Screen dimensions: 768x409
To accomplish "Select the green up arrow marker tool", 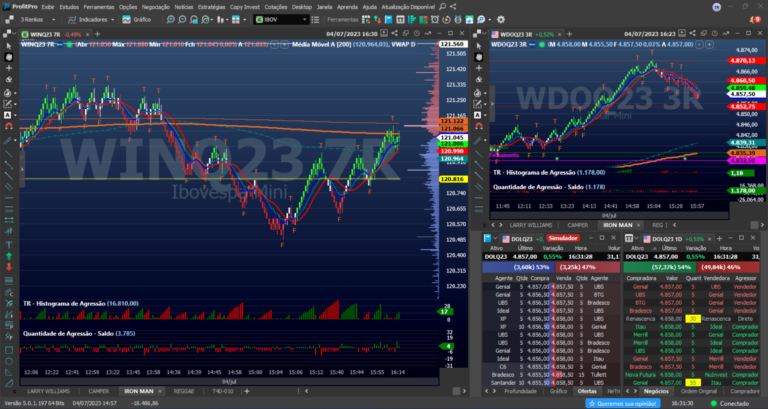I will click(x=9, y=256).
